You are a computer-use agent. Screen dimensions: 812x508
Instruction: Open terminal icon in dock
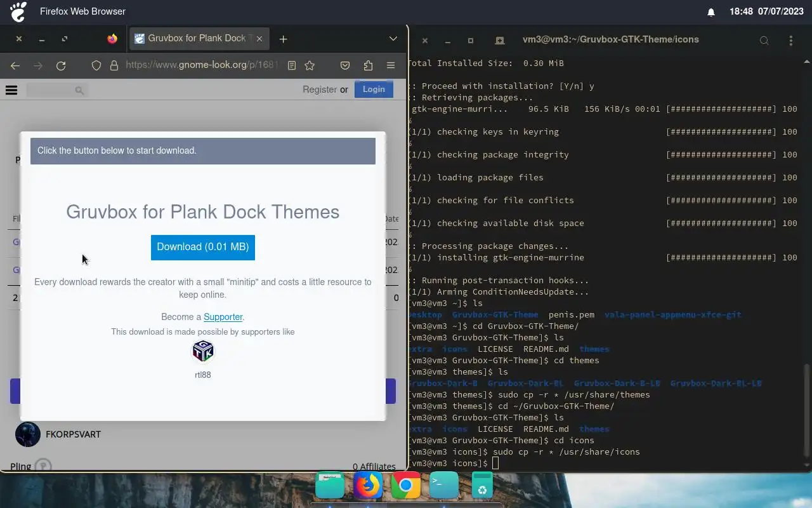444,486
